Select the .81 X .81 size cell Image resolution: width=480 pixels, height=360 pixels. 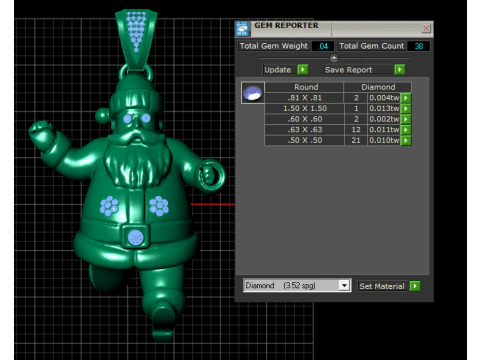coord(304,98)
